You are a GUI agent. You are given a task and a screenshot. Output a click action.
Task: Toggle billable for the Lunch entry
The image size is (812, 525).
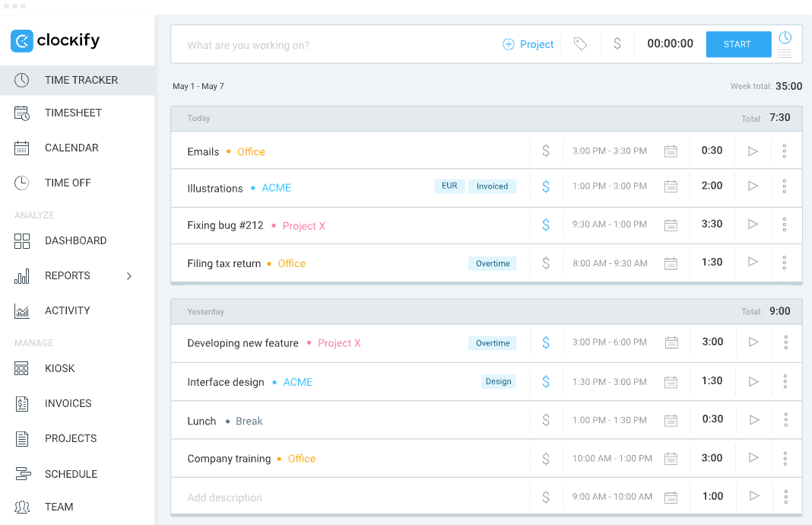click(546, 420)
